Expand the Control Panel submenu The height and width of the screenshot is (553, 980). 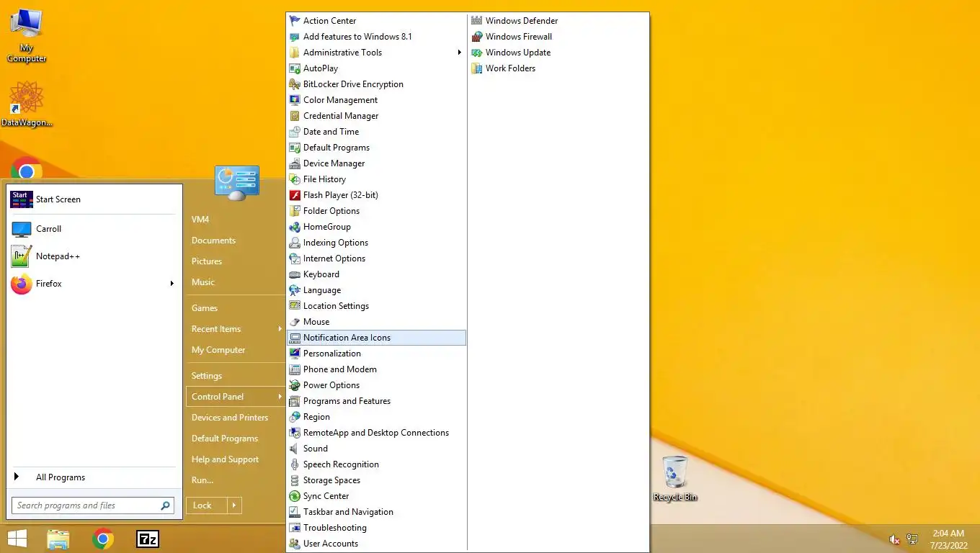coord(235,397)
